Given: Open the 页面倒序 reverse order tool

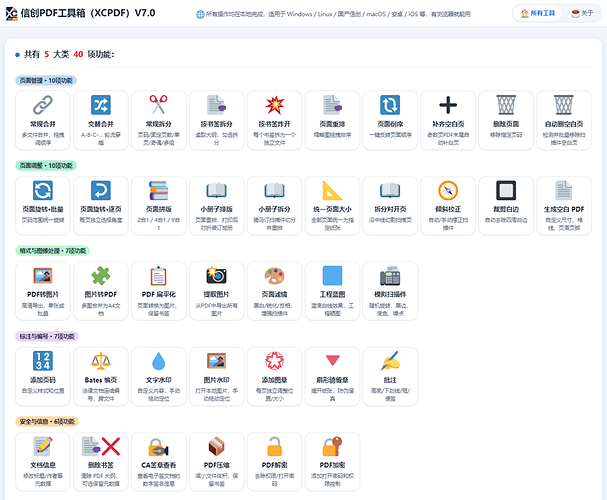Looking at the screenshot, I should (x=390, y=120).
